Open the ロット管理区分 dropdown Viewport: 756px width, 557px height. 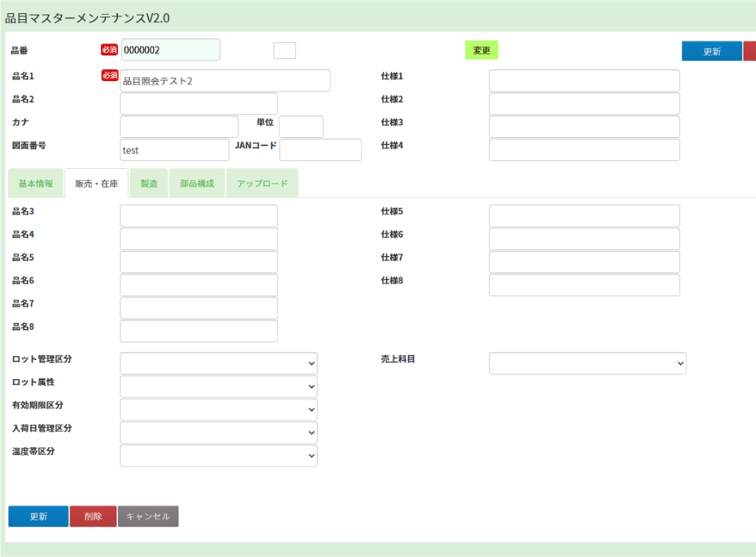point(218,364)
